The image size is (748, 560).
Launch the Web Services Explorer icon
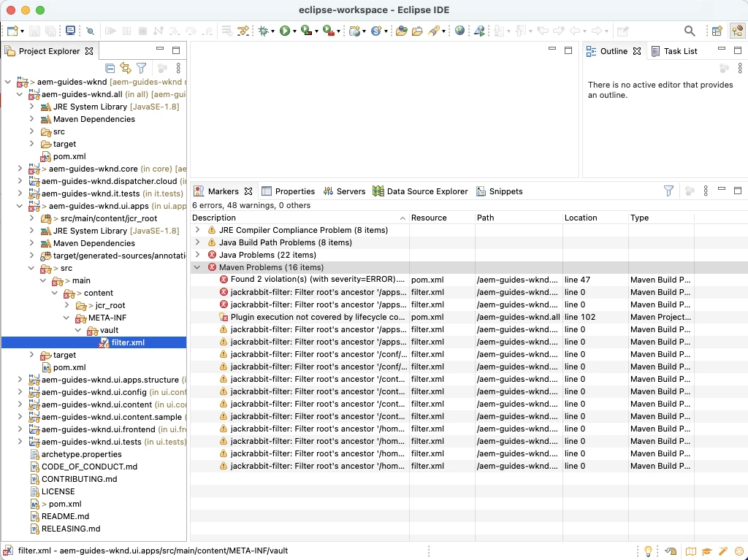(479, 31)
